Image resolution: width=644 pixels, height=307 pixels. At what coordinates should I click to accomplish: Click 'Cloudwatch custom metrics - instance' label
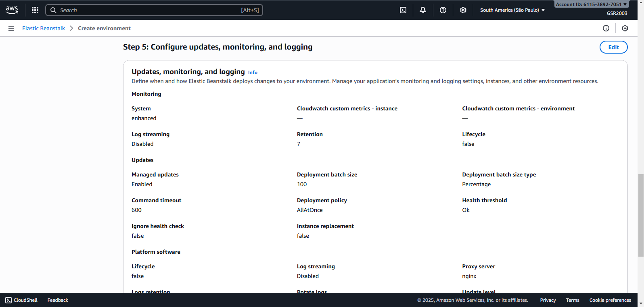(347, 108)
